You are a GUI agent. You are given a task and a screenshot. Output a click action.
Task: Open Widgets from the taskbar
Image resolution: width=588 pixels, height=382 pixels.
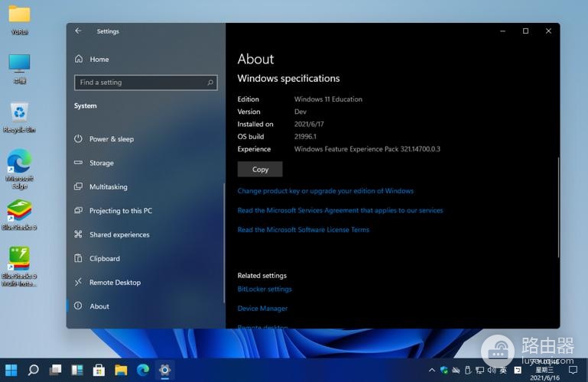click(77, 370)
